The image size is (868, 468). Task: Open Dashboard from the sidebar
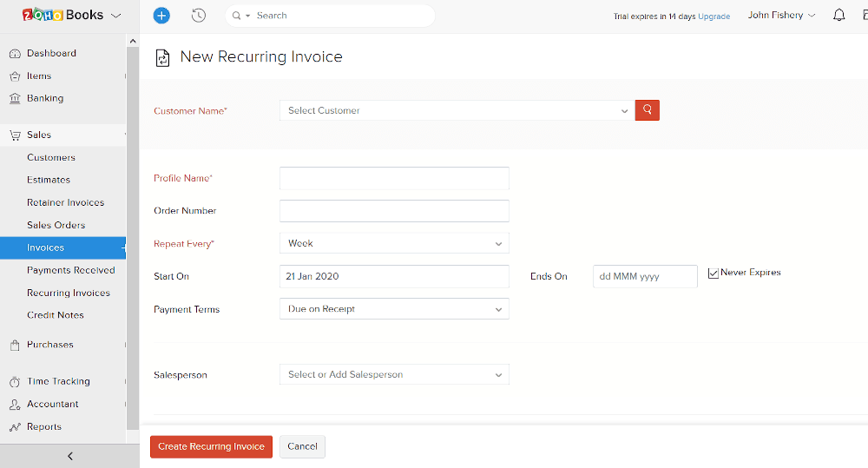51,53
